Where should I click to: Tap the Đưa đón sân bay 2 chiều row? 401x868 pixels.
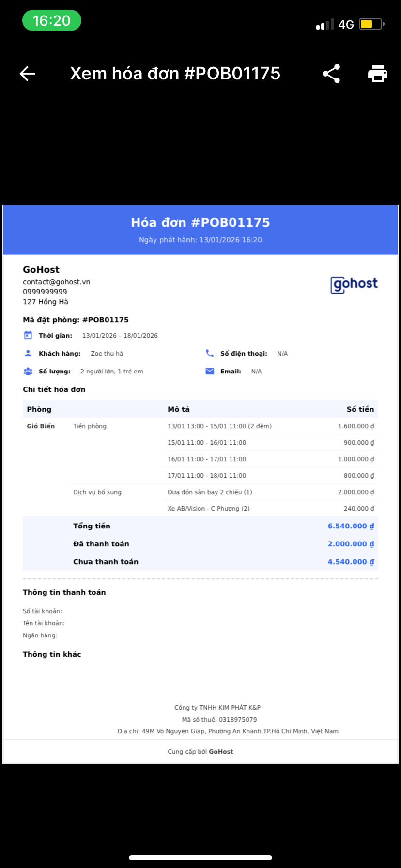click(210, 492)
